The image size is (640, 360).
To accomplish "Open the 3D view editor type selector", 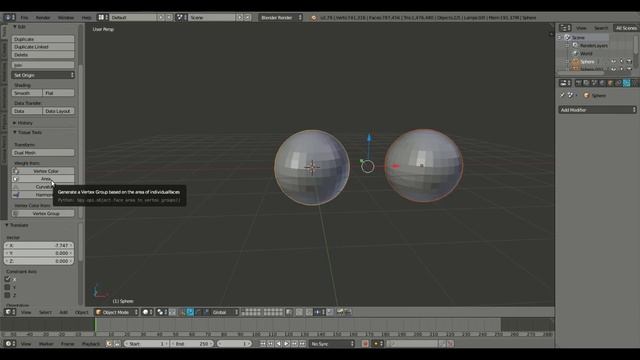I will [10, 312].
